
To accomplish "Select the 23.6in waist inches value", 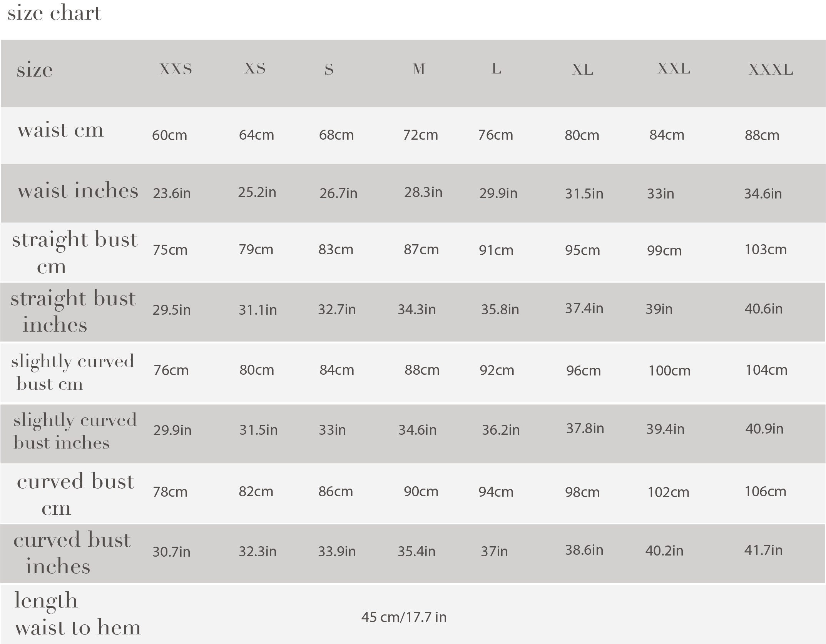I will pos(172,193).
